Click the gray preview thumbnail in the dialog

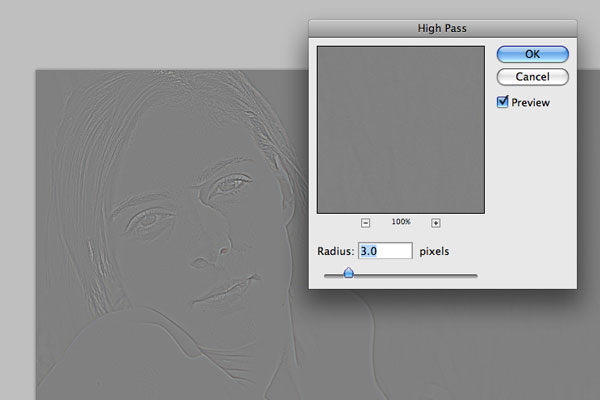coord(400,128)
